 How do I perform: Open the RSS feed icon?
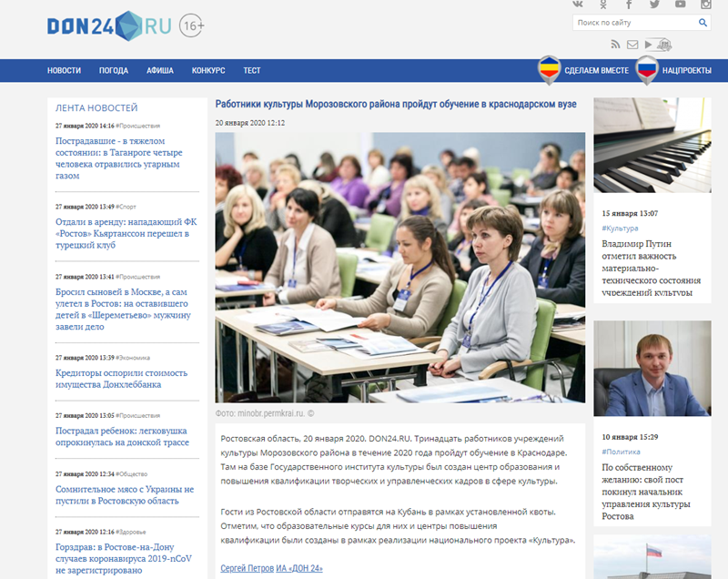click(616, 45)
